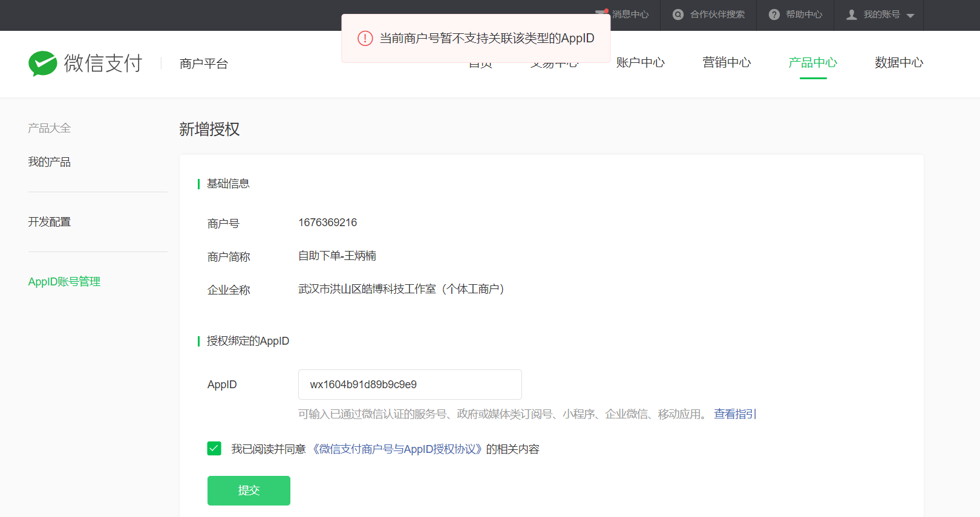This screenshot has width=980, height=517.
Task: Click the error alert warning icon
Action: pyautogui.click(x=365, y=38)
